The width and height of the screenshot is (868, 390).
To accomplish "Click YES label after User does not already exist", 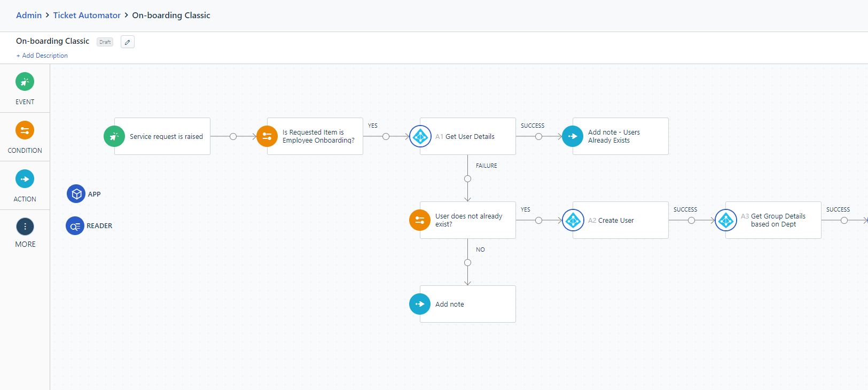I will 526,210.
